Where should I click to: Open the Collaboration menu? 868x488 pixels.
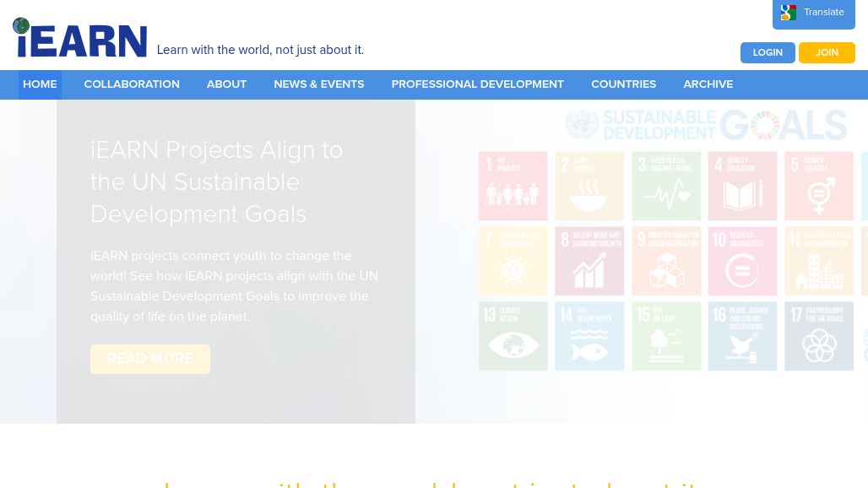click(x=132, y=84)
